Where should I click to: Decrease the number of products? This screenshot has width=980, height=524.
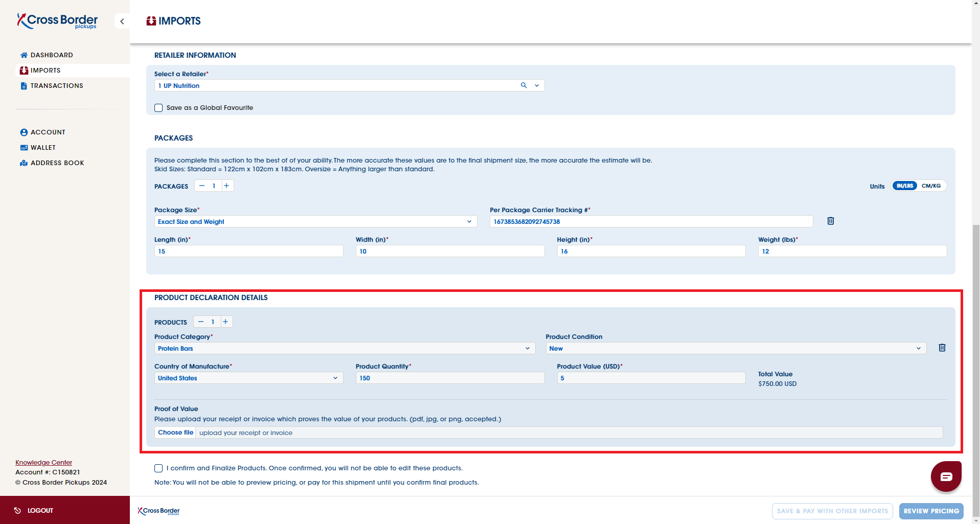[x=201, y=322]
